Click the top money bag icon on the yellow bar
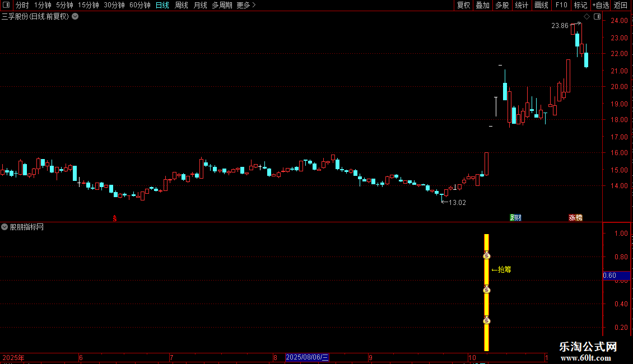 (486, 255)
